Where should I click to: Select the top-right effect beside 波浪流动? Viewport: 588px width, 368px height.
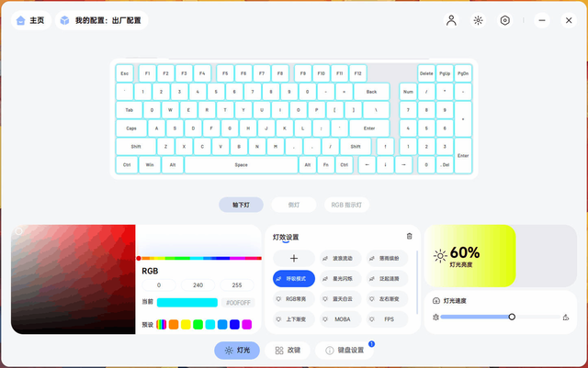tap(387, 258)
